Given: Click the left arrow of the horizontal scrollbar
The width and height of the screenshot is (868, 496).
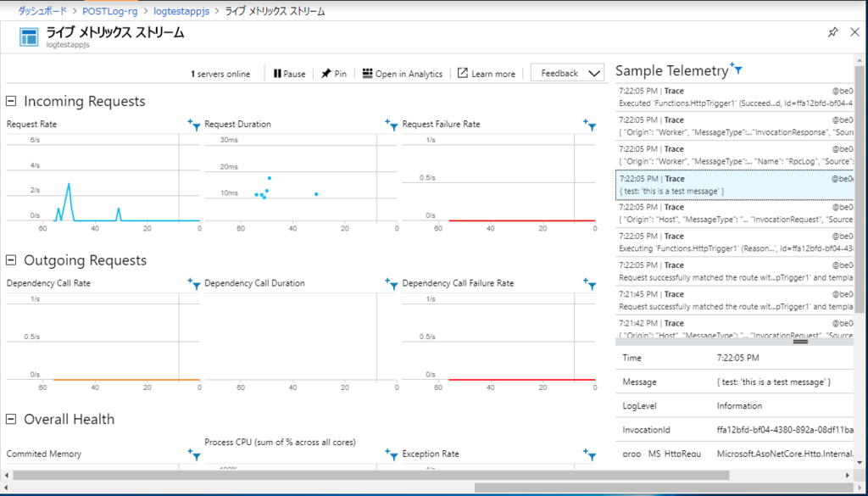Looking at the screenshot, I should (x=7, y=475).
